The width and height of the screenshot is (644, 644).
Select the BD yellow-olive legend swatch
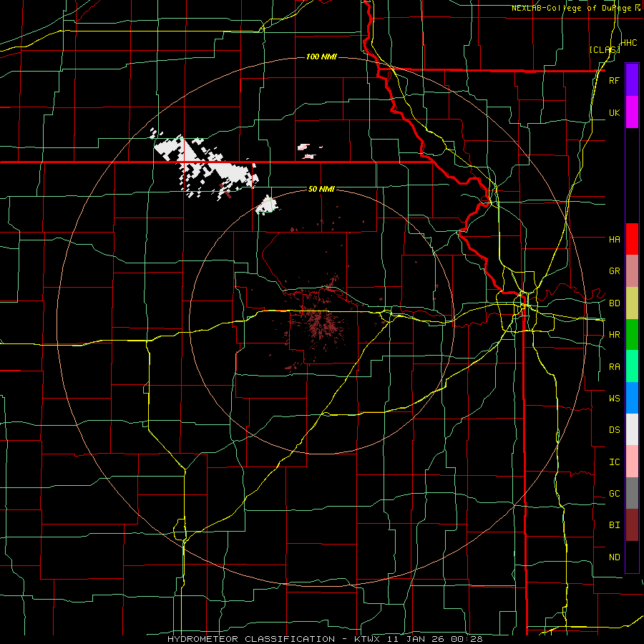(632, 303)
